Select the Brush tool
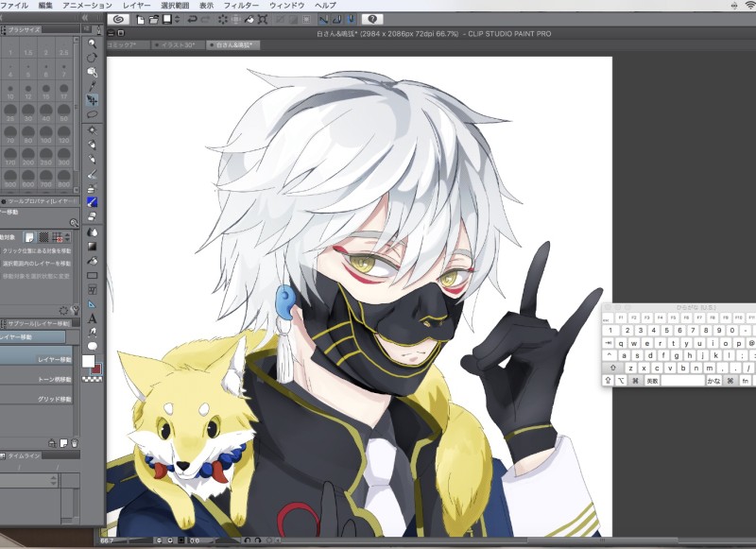Screen dimensions: 756x549 pos(92,174)
